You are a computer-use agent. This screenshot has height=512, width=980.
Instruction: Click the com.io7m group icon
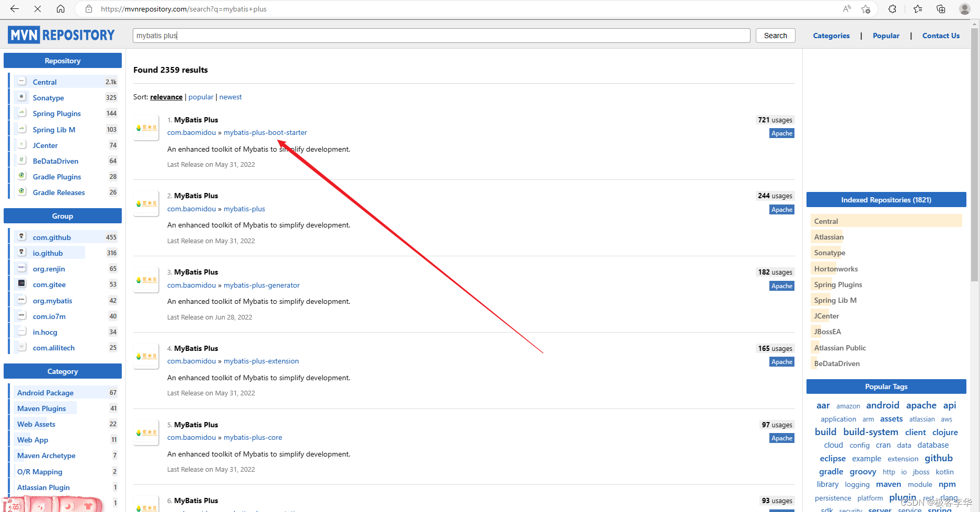click(x=22, y=316)
